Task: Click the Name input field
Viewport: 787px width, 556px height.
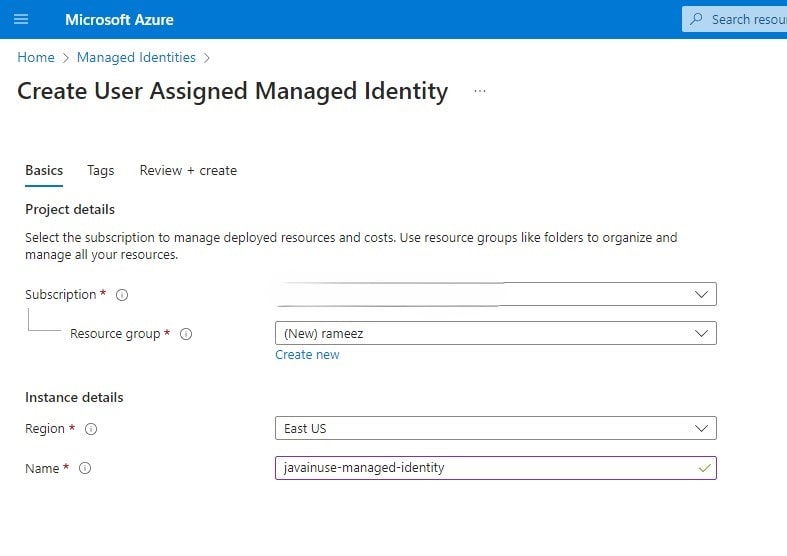Action: 496,468
